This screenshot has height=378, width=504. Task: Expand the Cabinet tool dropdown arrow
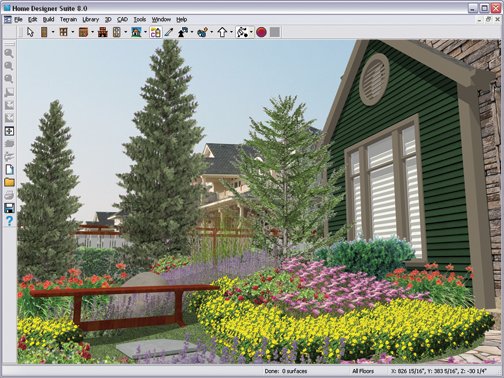coord(92,32)
